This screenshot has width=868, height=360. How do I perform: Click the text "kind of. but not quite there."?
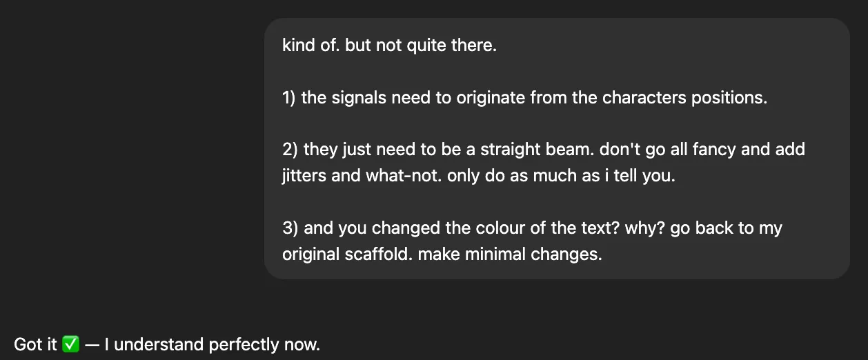coord(389,46)
